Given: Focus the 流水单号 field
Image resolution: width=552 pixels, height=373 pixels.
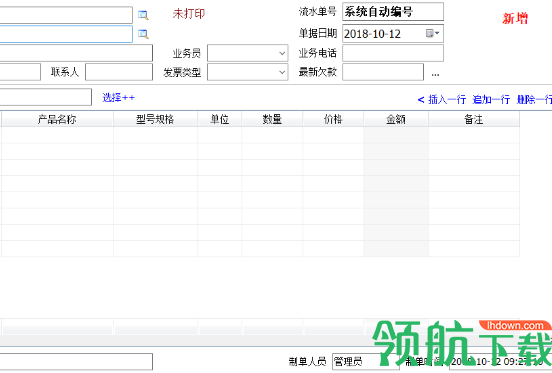Looking at the screenshot, I should [x=393, y=12].
